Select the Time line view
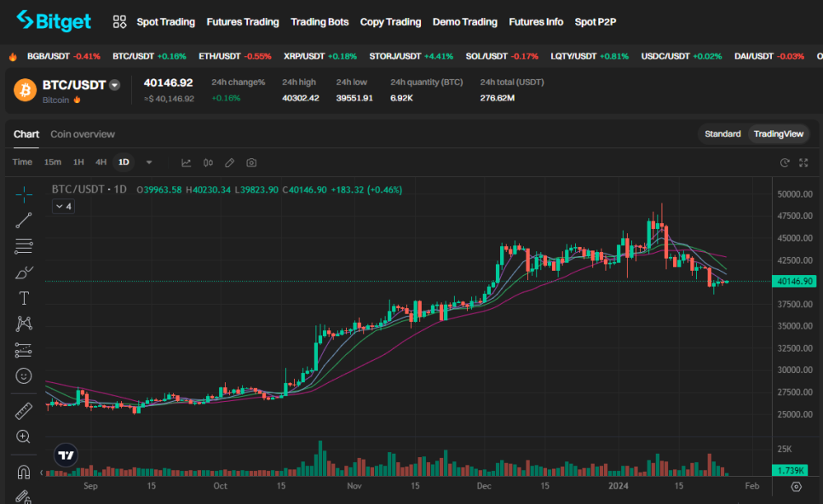 pyautogui.click(x=22, y=162)
